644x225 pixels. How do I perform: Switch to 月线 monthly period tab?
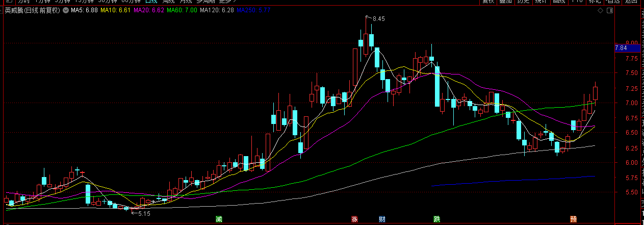(x=185, y=2)
